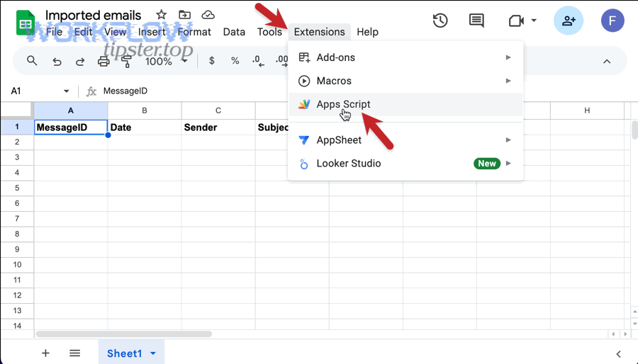The width and height of the screenshot is (638, 364).
Task: Open the Insert menu
Action: [152, 32]
